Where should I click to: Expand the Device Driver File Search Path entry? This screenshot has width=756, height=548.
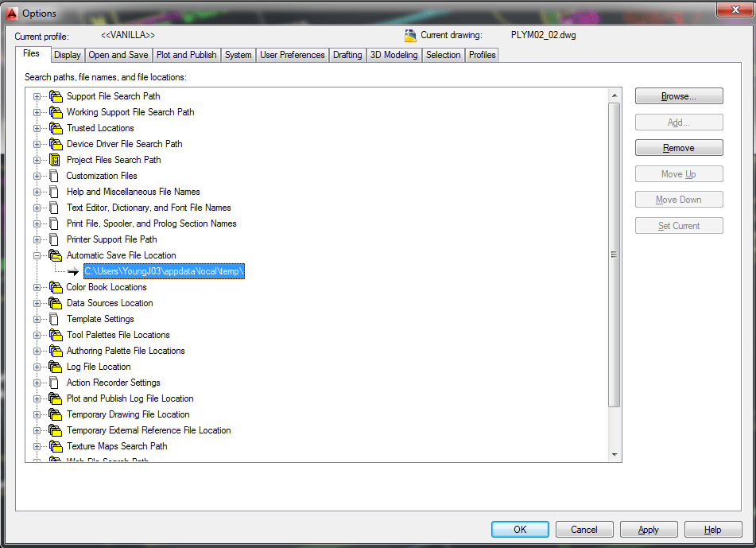(36, 144)
